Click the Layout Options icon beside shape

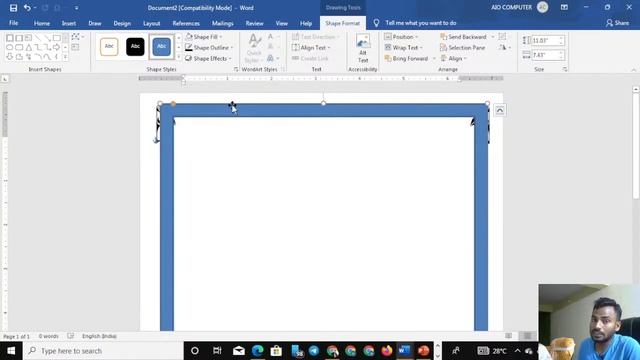[500, 110]
